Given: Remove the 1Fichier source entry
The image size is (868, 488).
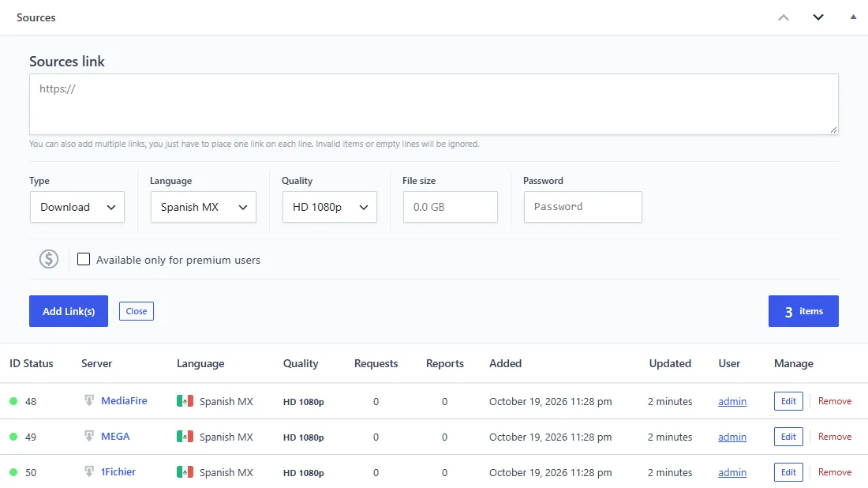Looking at the screenshot, I should pos(835,472).
